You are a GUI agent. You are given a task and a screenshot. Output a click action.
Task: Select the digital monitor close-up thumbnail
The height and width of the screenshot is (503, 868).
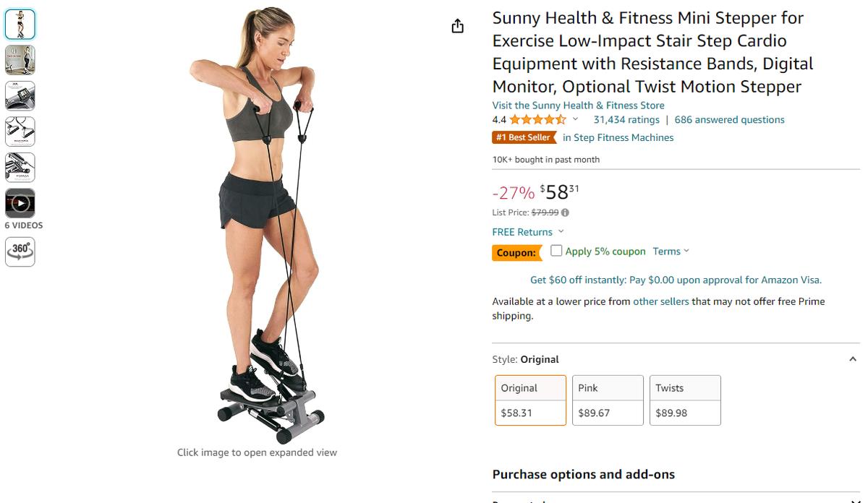20,96
